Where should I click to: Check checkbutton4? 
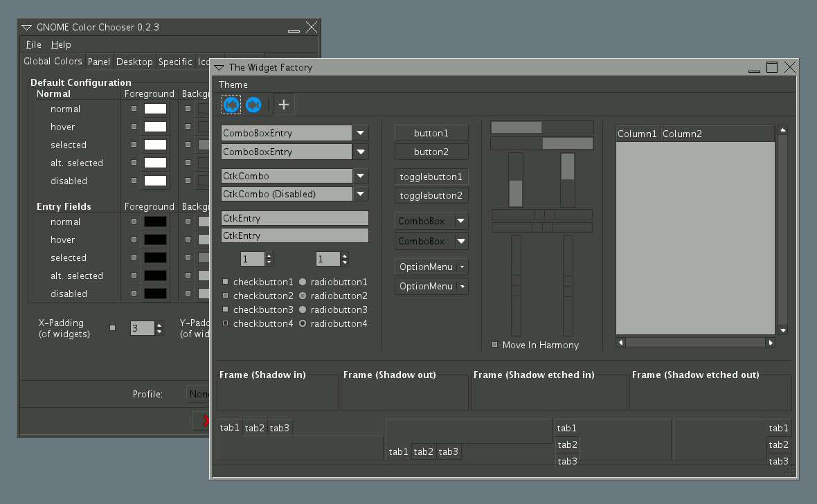point(226,323)
